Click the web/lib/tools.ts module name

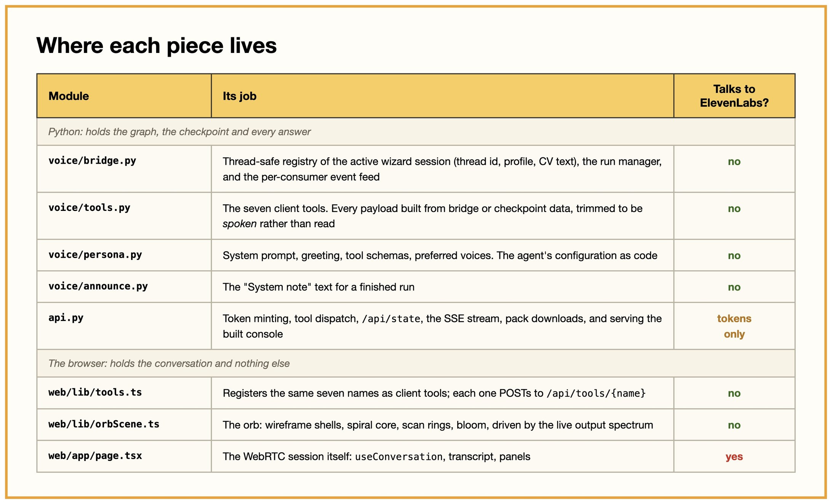pyautogui.click(x=95, y=392)
